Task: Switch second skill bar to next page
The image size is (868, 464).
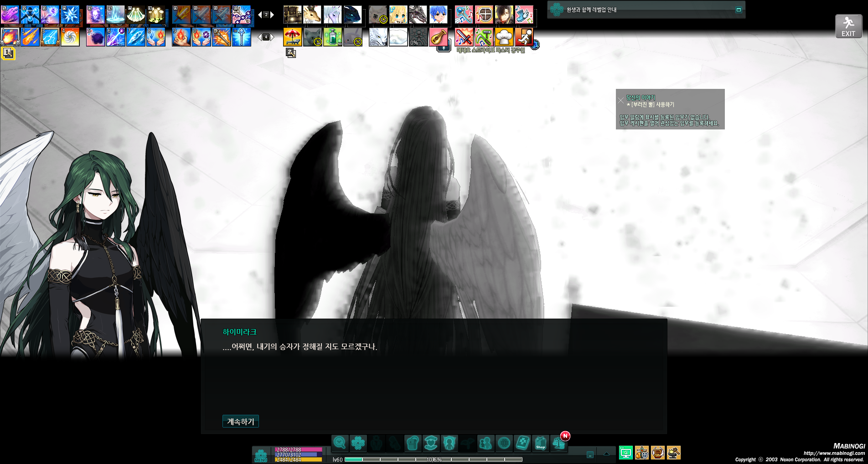Action: coord(272,37)
